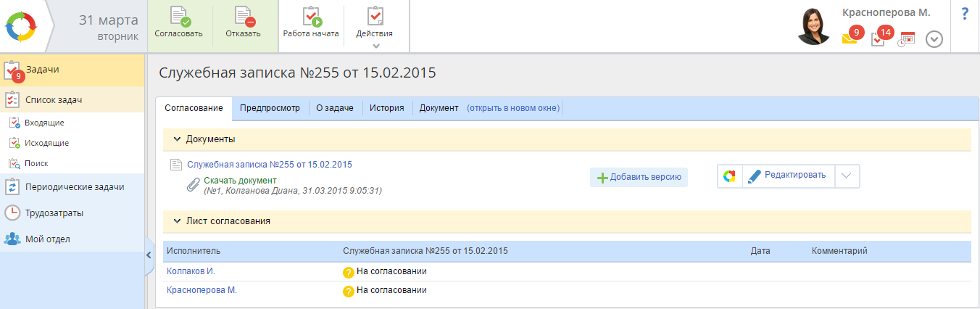Click the Добавить версию button

[639, 177]
